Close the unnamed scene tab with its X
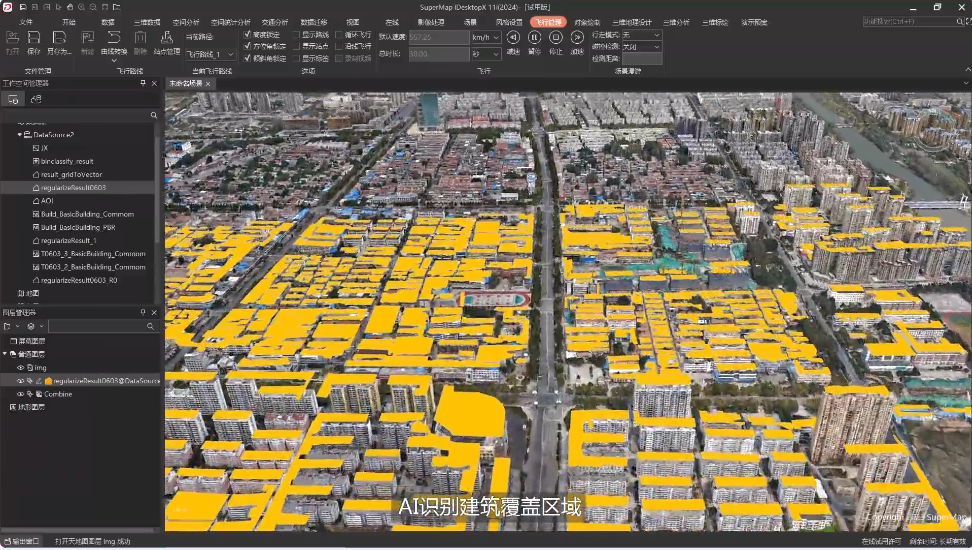The height and width of the screenshot is (550, 972). click(x=208, y=84)
